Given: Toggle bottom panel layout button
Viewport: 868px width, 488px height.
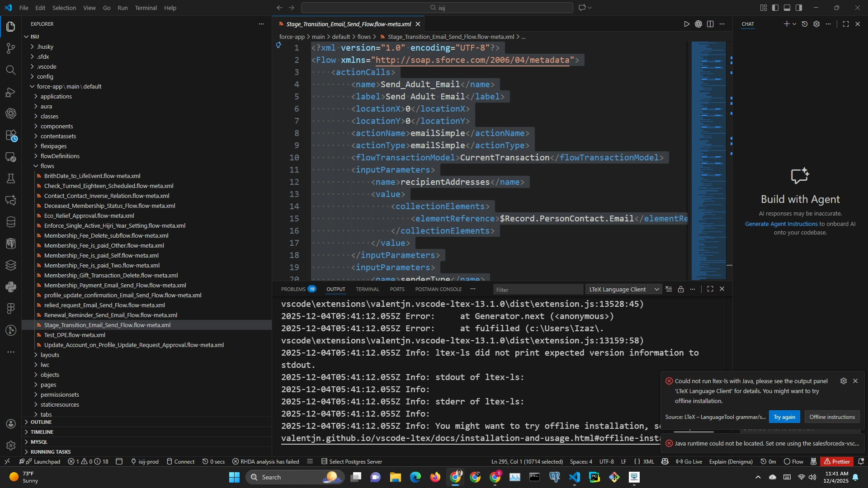Looking at the screenshot, I should [787, 8].
